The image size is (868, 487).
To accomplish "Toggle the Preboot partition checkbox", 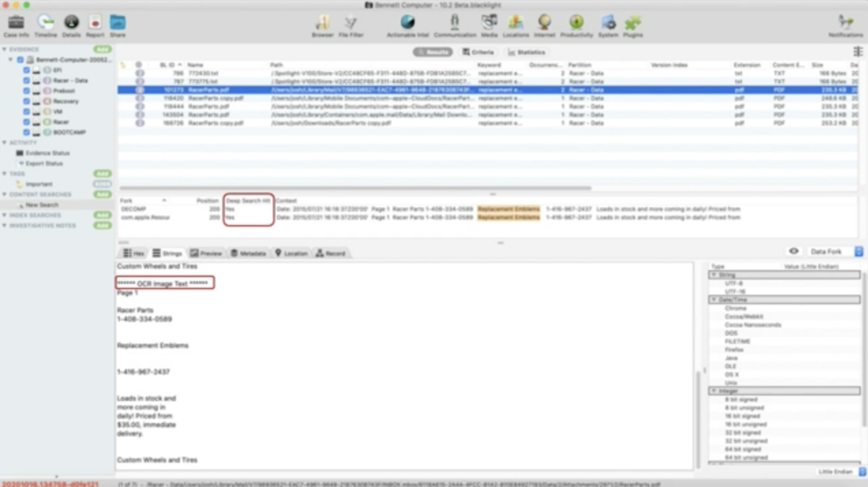I will [26, 91].
